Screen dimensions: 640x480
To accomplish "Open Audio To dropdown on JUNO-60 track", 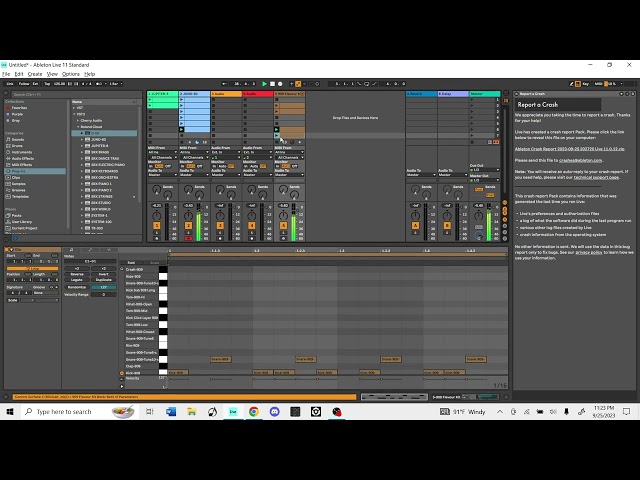I will click(x=194, y=175).
